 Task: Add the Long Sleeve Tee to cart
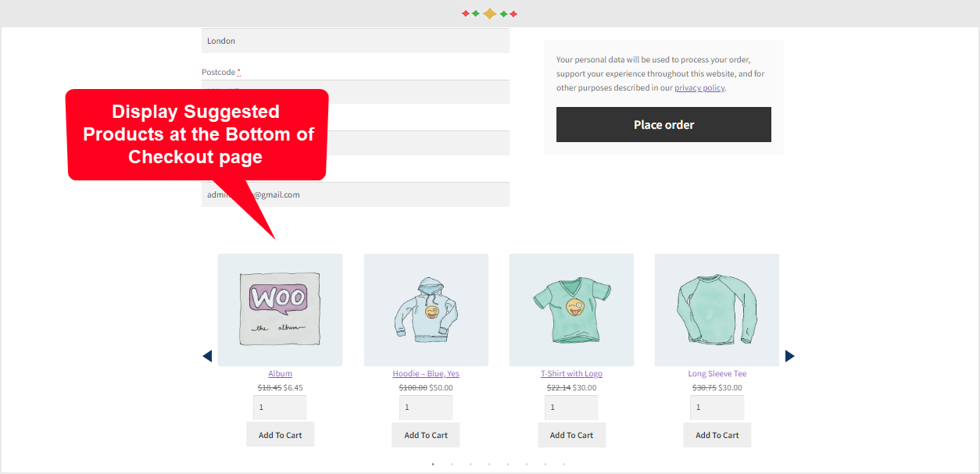click(717, 434)
